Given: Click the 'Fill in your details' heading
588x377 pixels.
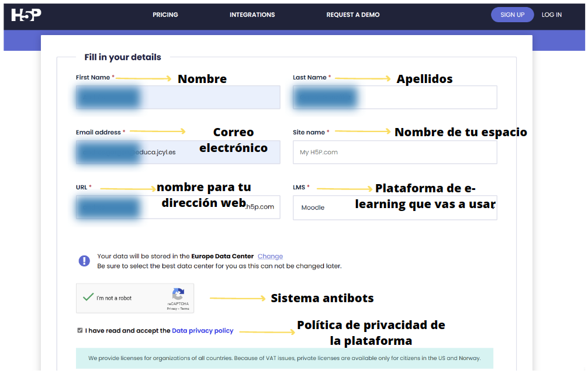Looking at the screenshot, I should point(123,57).
